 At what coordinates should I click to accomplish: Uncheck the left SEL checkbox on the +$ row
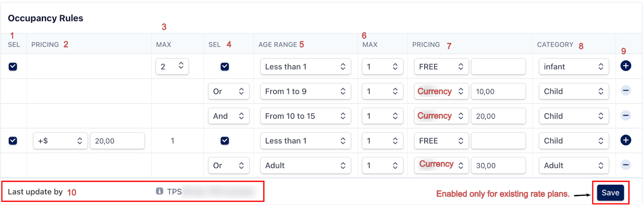[x=13, y=141]
